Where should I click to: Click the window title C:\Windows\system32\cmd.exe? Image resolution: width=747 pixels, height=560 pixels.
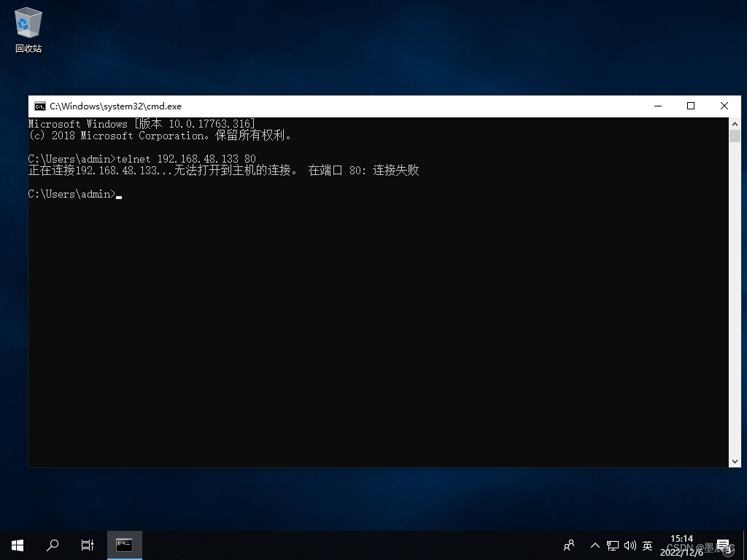(115, 106)
